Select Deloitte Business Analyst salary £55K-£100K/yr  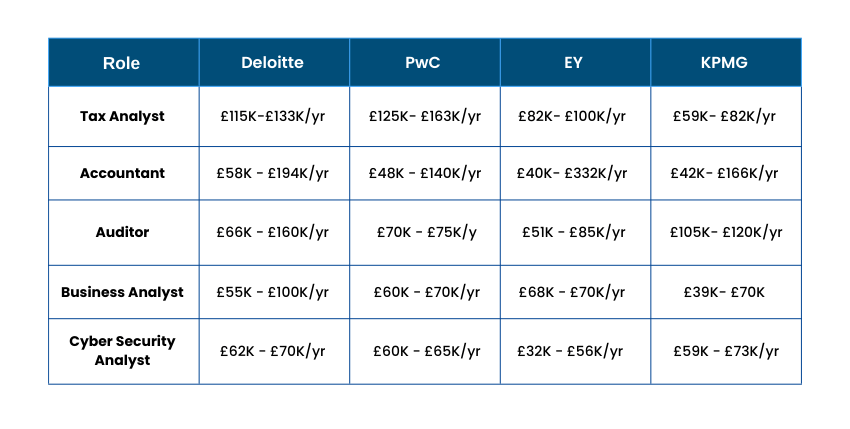pyautogui.click(x=272, y=292)
